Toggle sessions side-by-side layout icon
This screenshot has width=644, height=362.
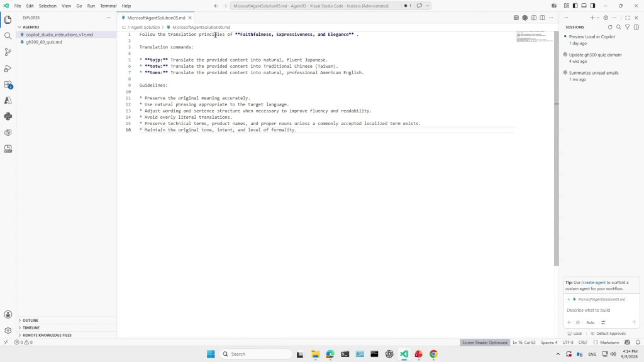[x=636, y=27]
